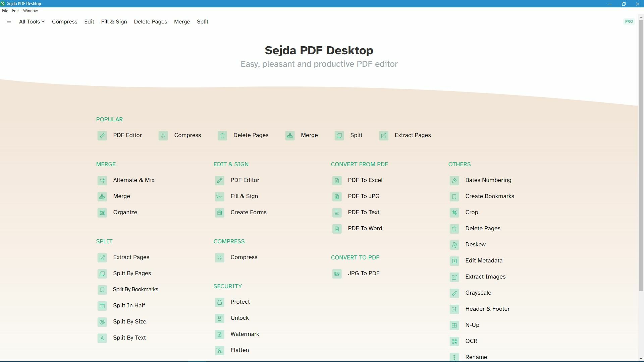
Task: Open Delete Pages in top navigation
Action: 151,21
